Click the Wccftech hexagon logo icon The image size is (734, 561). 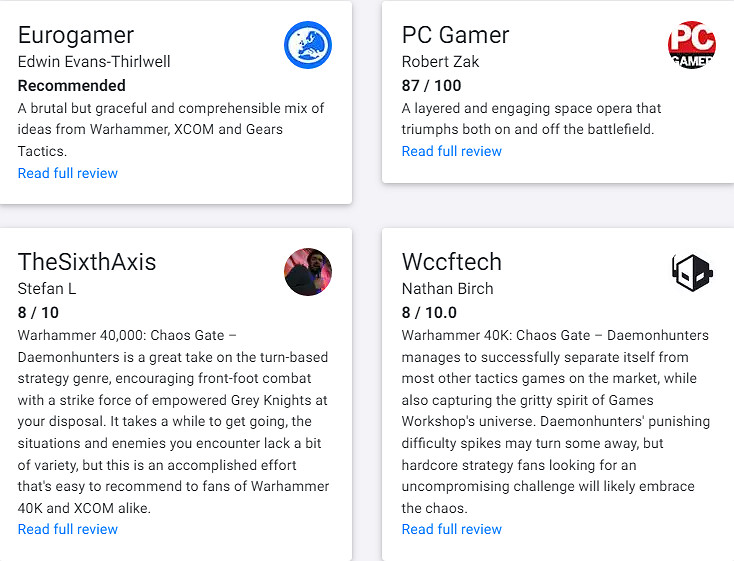click(x=692, y=272)
